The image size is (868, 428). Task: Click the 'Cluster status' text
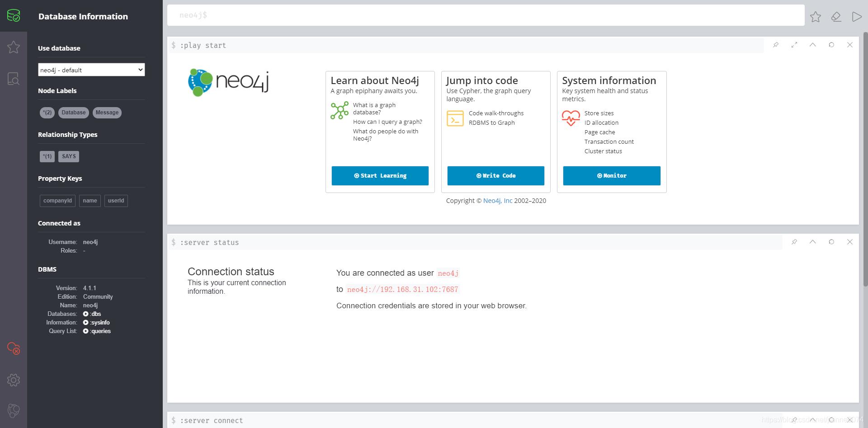click(x=603, y=151)
